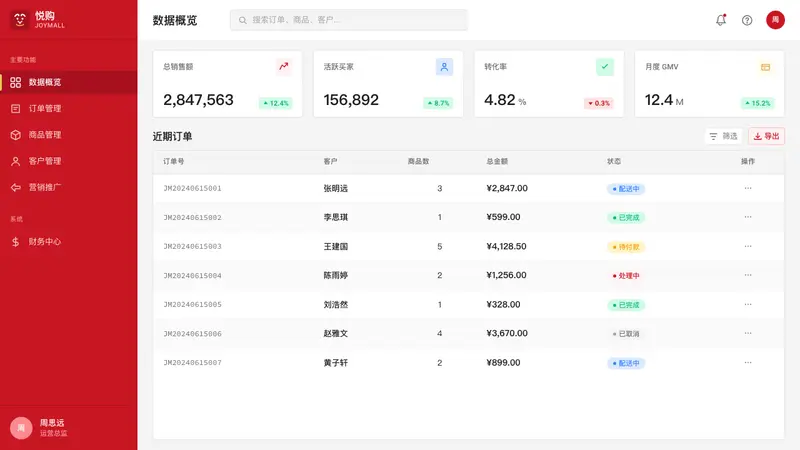
Task: Click the total sales value 2,847,563
Action: click(x=198, y=100)
